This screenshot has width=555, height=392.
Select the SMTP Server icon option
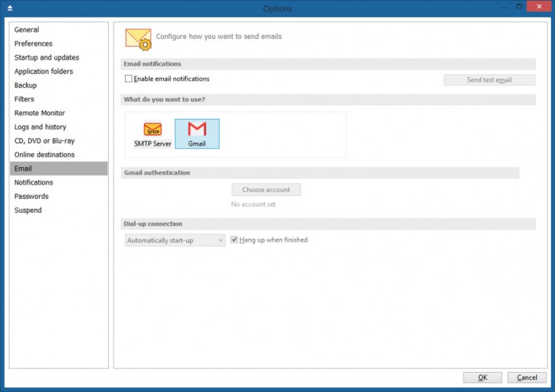[152, 134]
